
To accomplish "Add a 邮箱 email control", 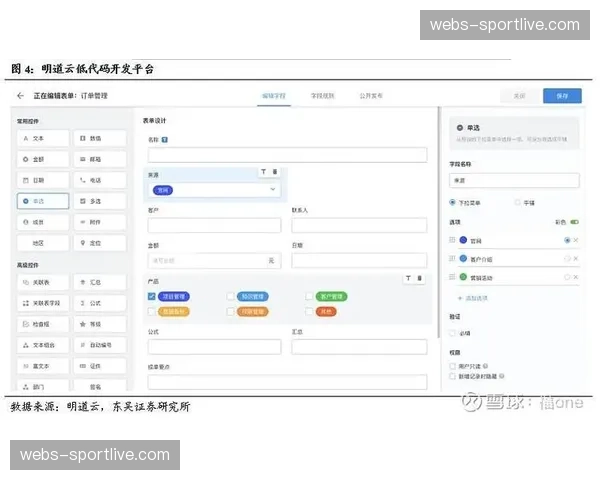I will [100, 159].
